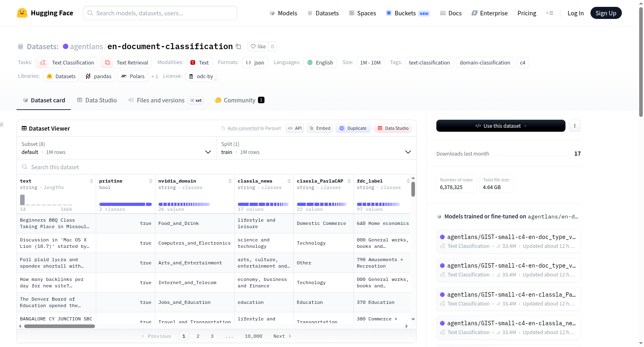Screen dimensions: 644x347
Task: Open the API button in Dataset Viewer
Action: [295, 128]
